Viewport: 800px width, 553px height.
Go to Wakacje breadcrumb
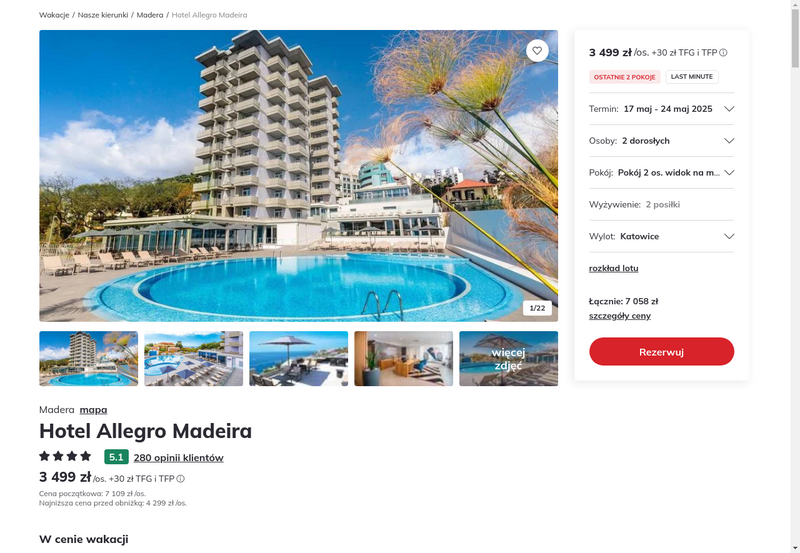click(x=54, y=15)
